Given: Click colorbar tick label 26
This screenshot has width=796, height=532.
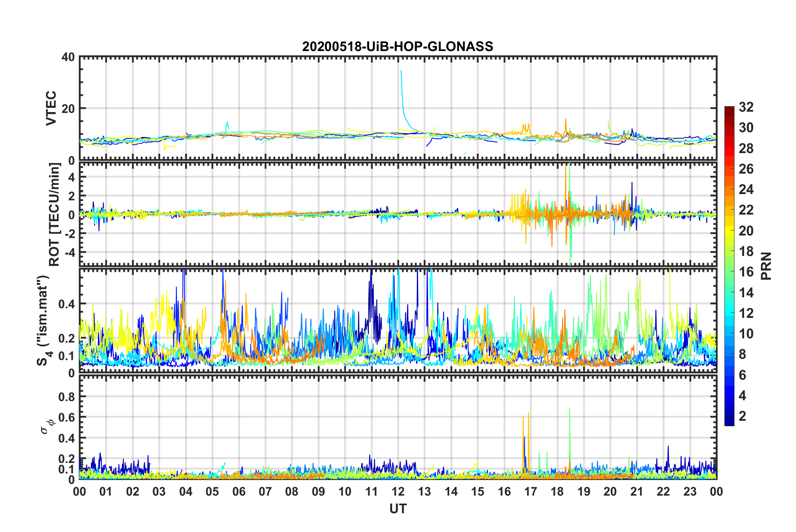Looking at the screenshot, I should (746, 169).
